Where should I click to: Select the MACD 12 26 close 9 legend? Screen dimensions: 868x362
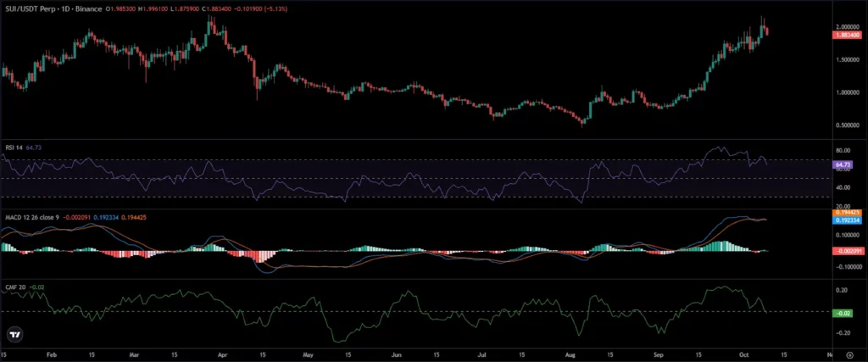pyautogui.click(x=32, y=217)
